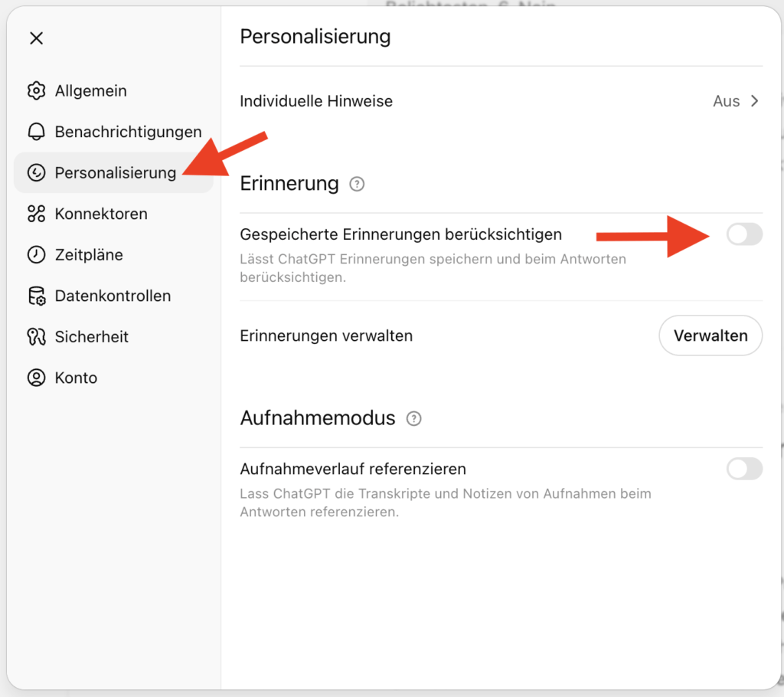The image size is (784, 697).
Task: Open the Sicherheit settings icon
Action: (x=36, y=336)
